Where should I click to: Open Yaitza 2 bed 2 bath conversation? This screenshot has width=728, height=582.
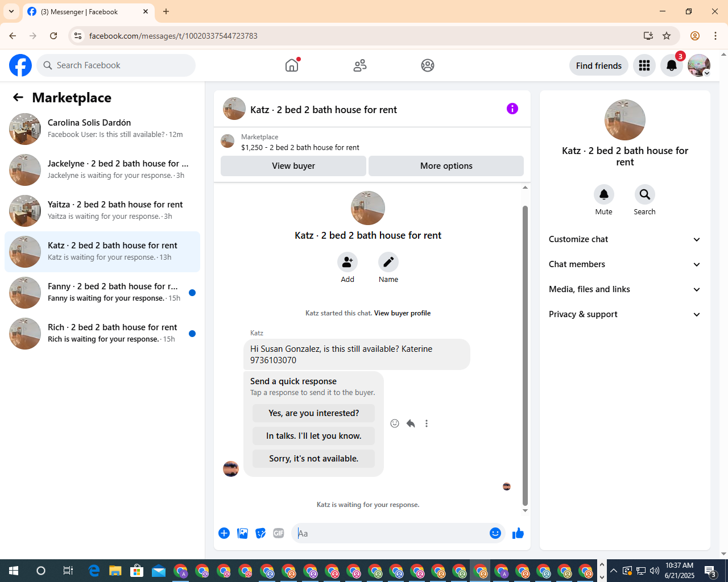click(x=102, y=211)
